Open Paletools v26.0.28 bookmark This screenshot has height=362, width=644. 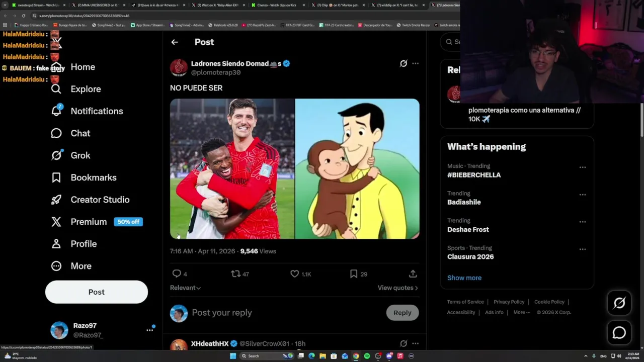point(223,25)
